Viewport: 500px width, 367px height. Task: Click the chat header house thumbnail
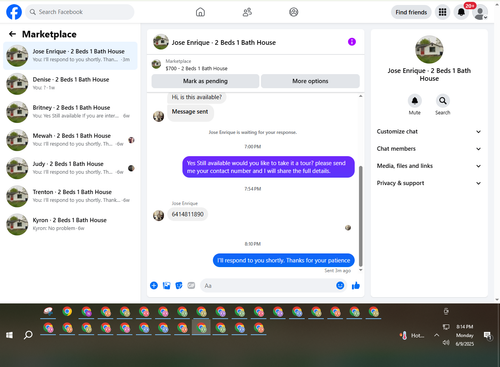pyautogui.click(x=161, y=42)
